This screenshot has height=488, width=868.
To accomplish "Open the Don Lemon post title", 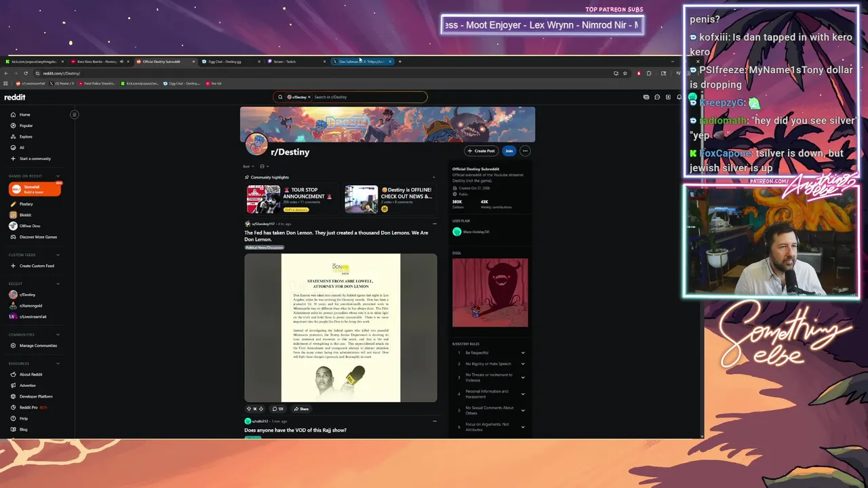I will tap(336, 236).
